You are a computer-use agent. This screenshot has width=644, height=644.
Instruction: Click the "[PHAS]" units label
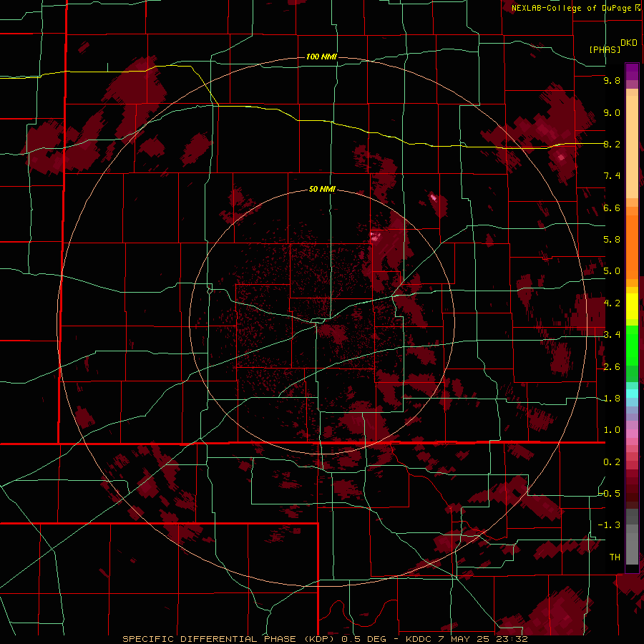605,50
